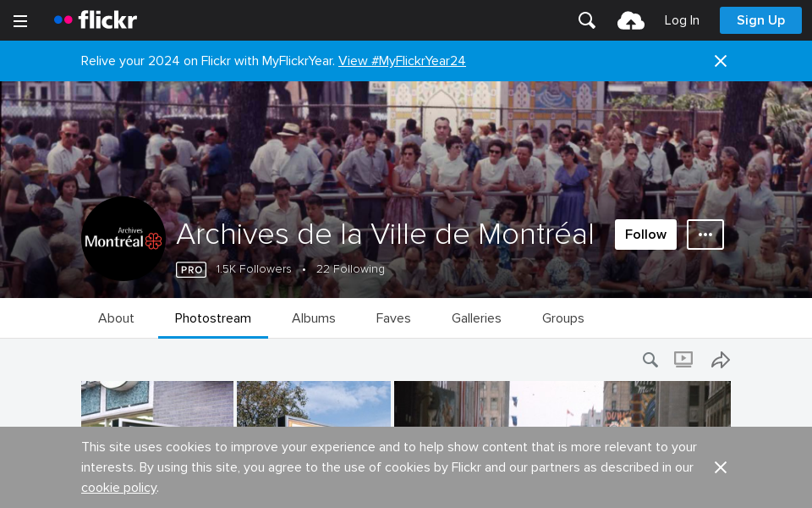
Task: Search within the photostream
Action: pos(650,360)
